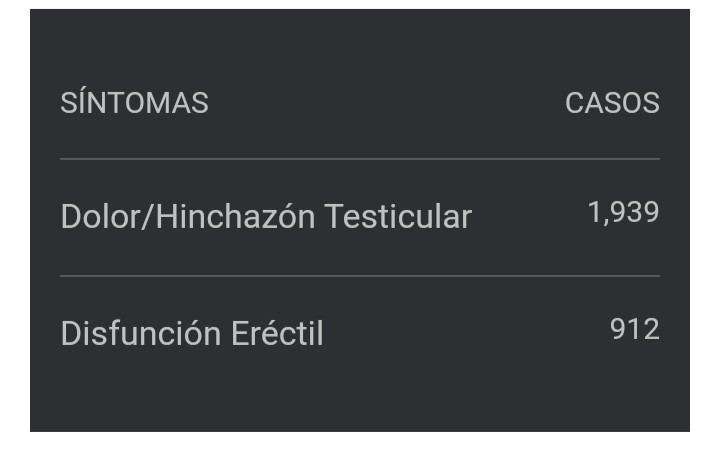Select the Dolor/Hinchazón Testicular row label
Screen dimensions: 720x450
266,216
